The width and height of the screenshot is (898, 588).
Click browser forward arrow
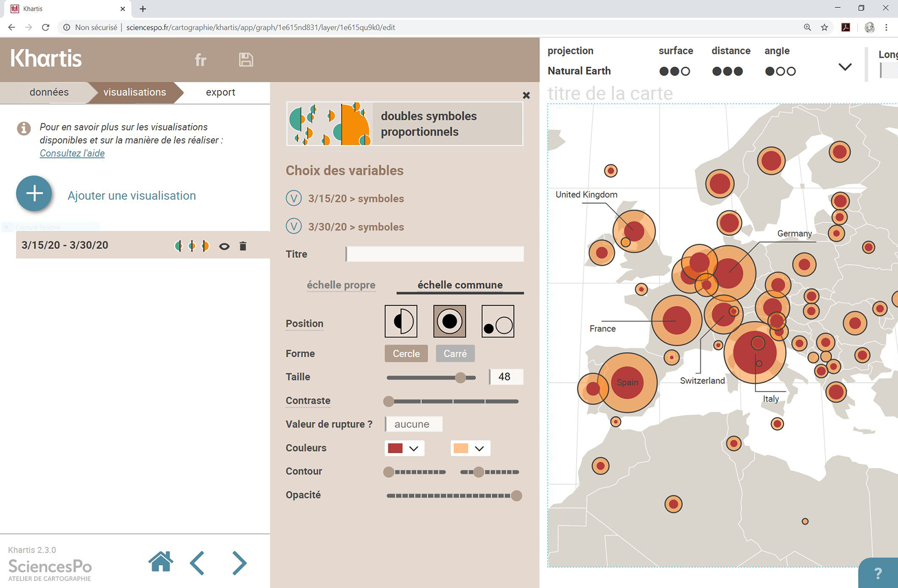click(x=29, y=27)
